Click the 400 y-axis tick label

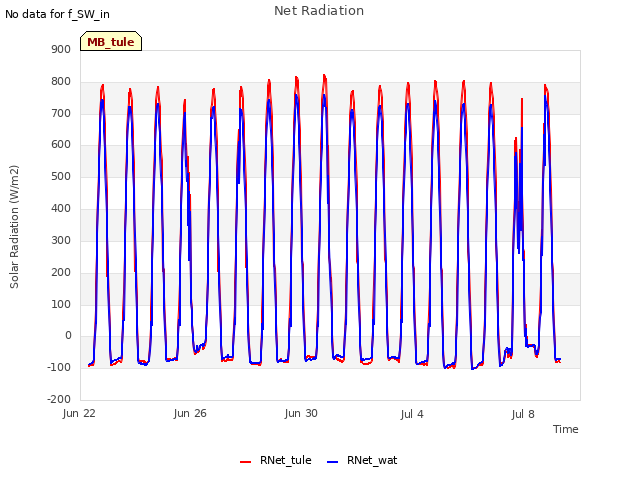(61, 208)
